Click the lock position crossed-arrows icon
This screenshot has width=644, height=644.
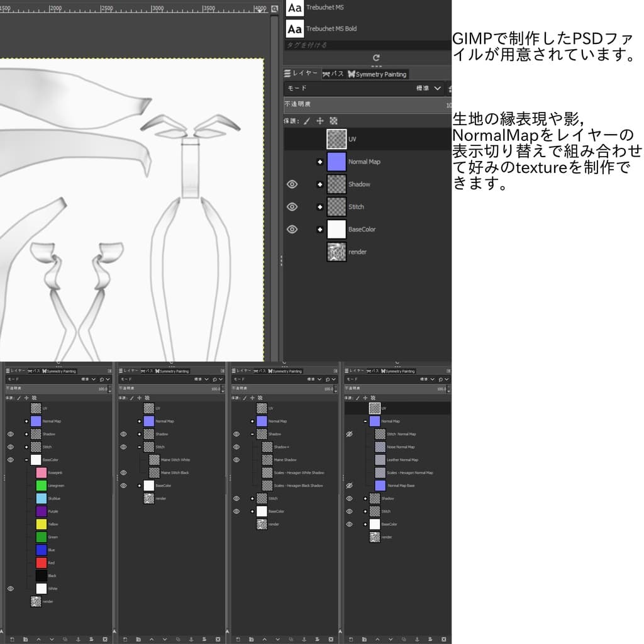coord(319,119)
